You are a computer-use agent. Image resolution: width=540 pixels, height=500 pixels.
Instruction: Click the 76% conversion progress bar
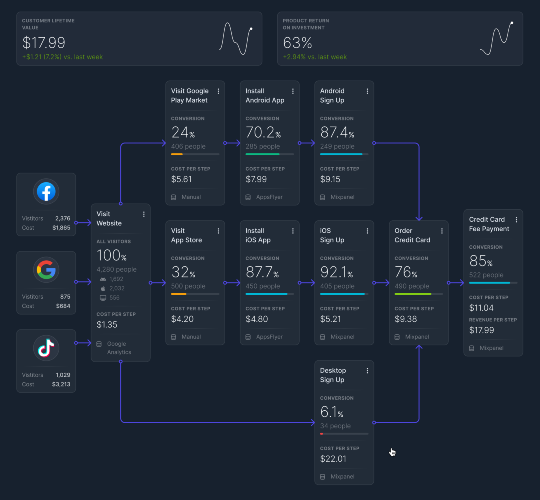(x=418, y=294)
